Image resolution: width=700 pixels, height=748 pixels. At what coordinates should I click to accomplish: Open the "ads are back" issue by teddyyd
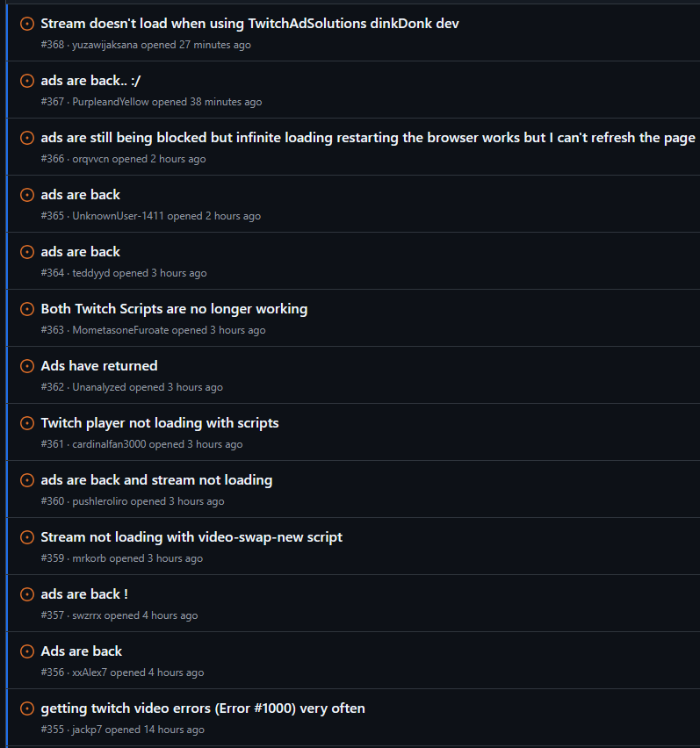81,252
